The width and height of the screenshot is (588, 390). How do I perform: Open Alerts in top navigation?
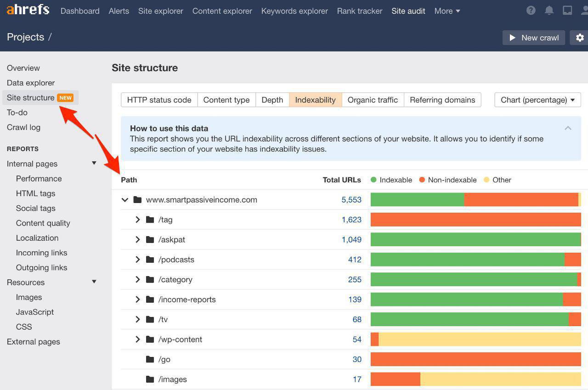coord(119,11)
